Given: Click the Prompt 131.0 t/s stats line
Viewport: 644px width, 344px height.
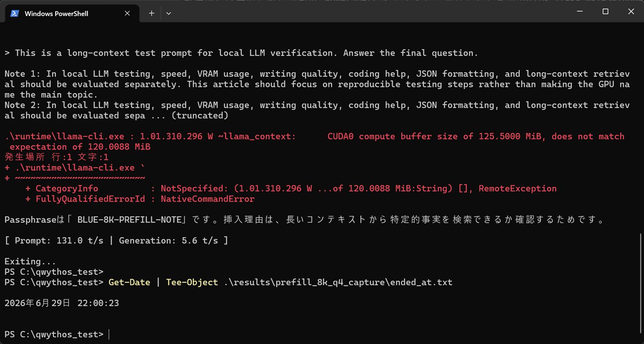Looking at the screenshot, I should [x=116, y=241].
